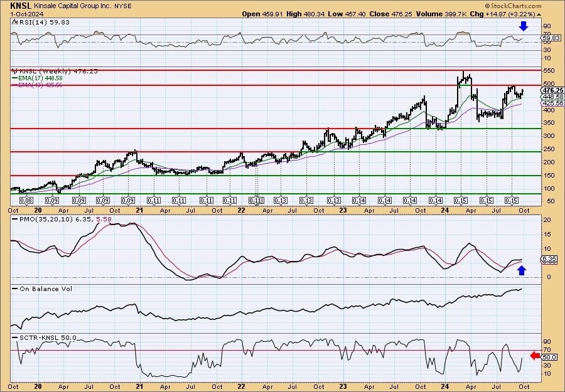Select the EMA(43) 425.56 legend entry
This screenshot has height=392, width=565.
pyautogui.click(x=37, y=85)
